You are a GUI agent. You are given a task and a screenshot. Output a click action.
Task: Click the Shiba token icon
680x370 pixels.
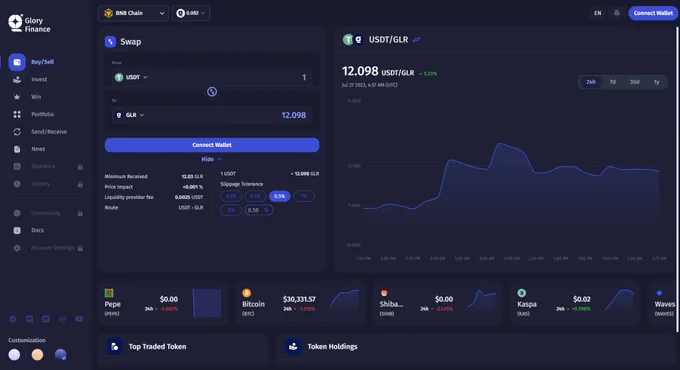384,293
